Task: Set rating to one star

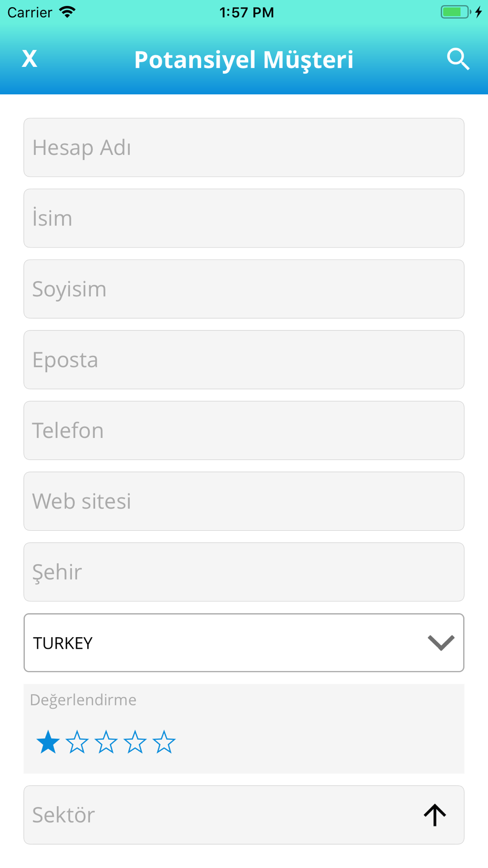Action: point(48,742)
